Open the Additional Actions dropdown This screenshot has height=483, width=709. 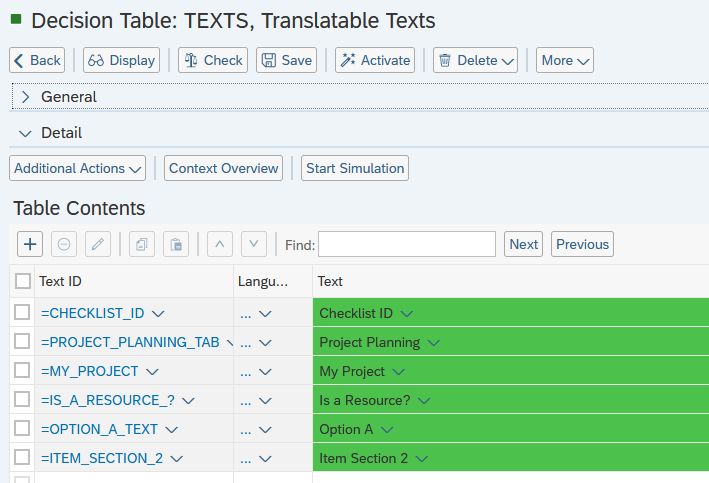tap(79, 168)
